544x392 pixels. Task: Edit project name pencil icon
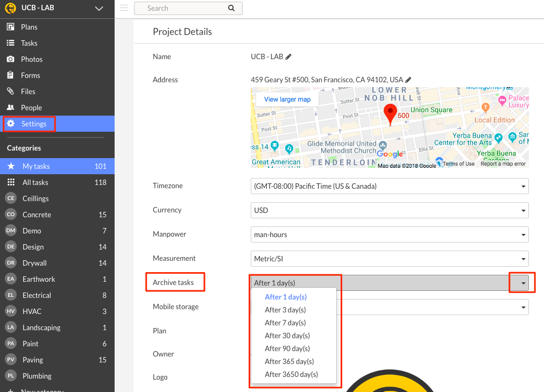point(288,56)
